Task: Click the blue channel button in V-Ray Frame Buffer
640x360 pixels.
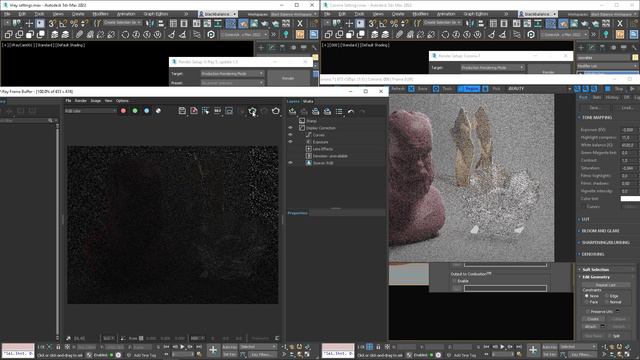Action: pos(147,111)
